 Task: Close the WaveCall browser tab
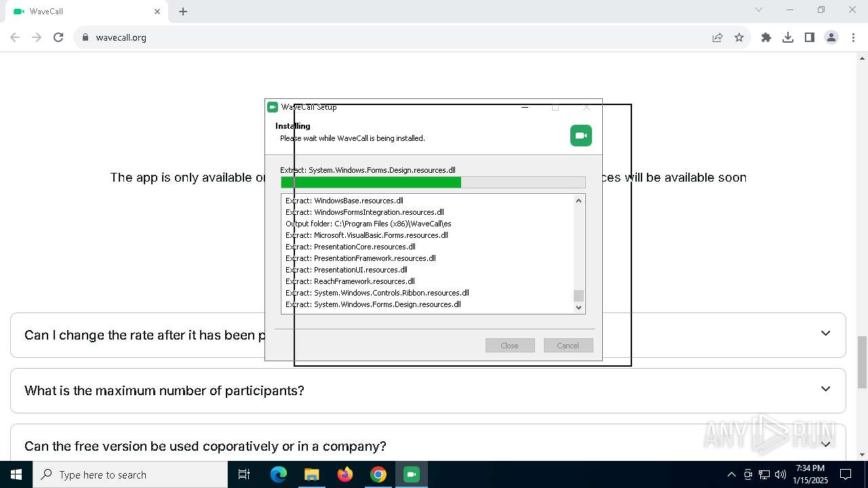[157, 12]
